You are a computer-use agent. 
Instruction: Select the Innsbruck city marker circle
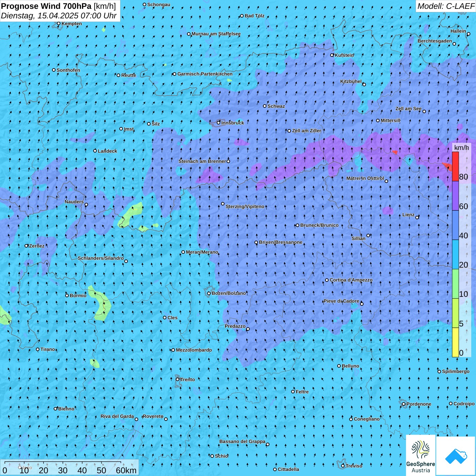(x=219, y=123)
